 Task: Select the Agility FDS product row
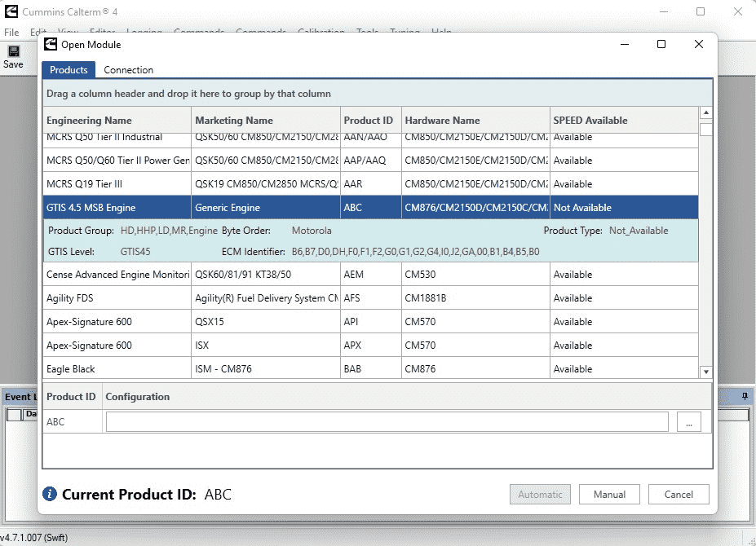click(x=370, y=297)
